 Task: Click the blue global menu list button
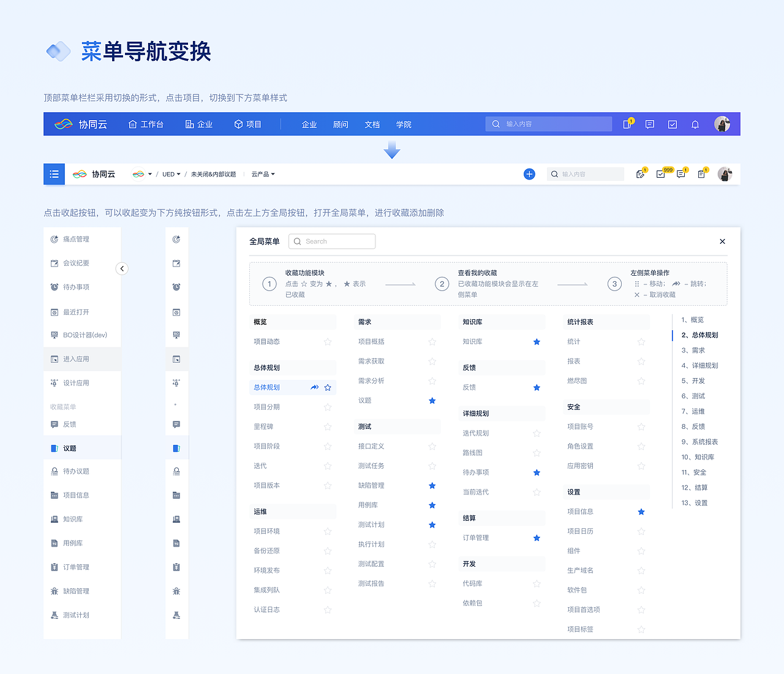coord(54,174)
